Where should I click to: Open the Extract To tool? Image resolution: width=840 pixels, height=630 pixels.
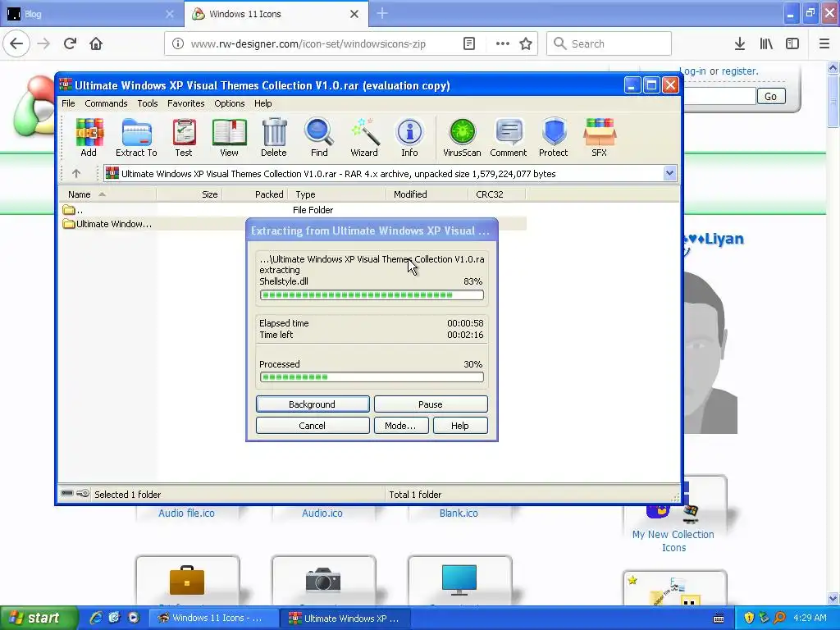coord(137,138)
